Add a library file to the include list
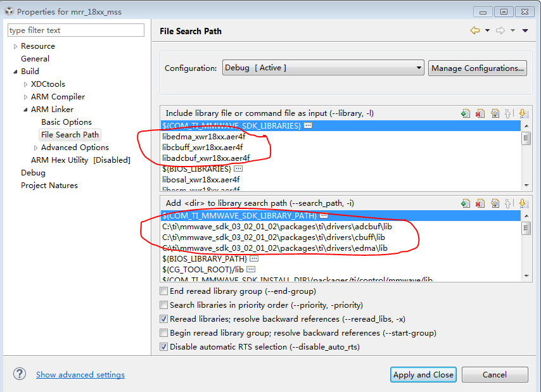The width and height of the screenshot is (541, 392). click(466, 113)
